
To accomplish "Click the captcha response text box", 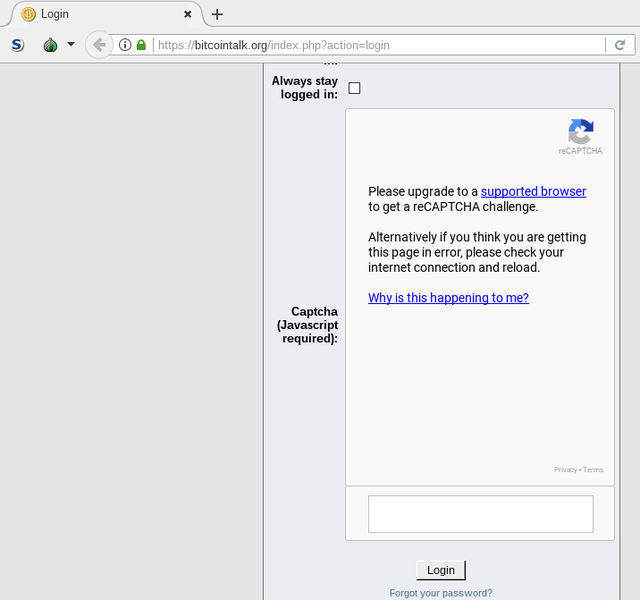I will (x=481, y=514).
